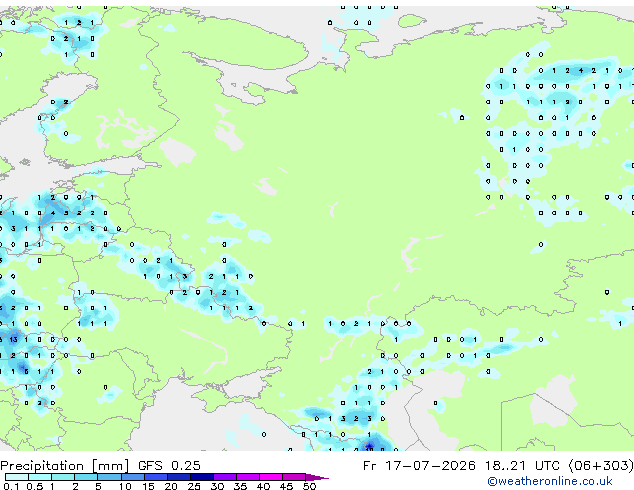Click the '(06+303)' forecast run label
Image resolution: width=634 pixels, height=490 pixels.
[x=601, y=465]
